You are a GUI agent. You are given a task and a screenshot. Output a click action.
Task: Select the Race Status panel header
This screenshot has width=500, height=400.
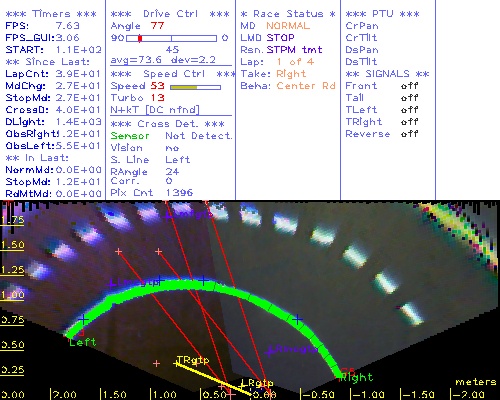point(288,14)
